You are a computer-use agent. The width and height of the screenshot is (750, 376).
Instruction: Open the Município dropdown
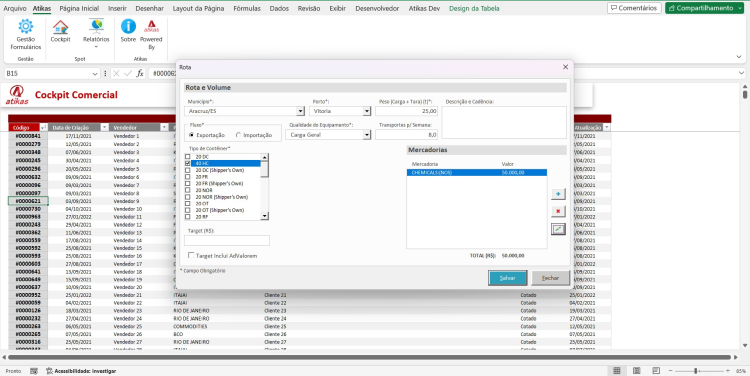[300, 111]
